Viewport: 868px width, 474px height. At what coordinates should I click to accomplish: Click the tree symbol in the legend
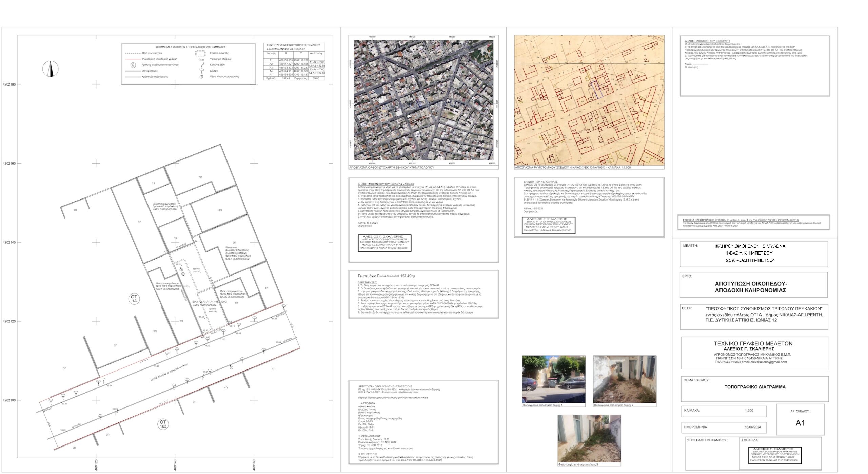tap(201, 70)
